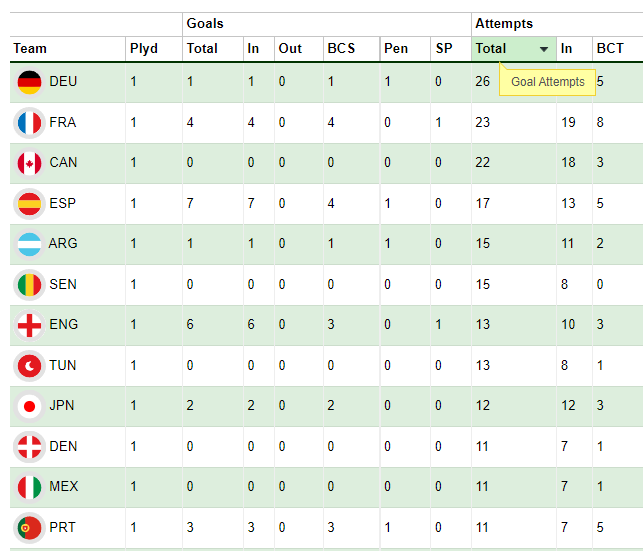Select the Tunisia flag icon
643x551 pixels.
(29, 366)
